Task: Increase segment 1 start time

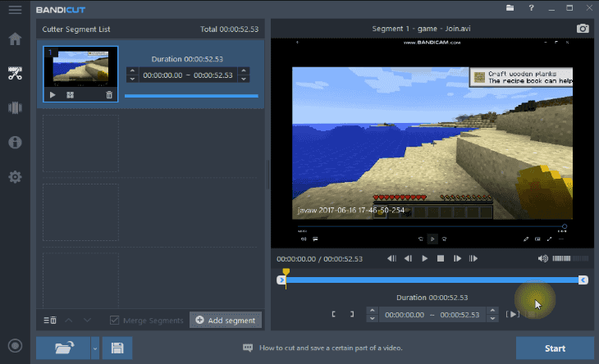Action: tap(132, 71)
